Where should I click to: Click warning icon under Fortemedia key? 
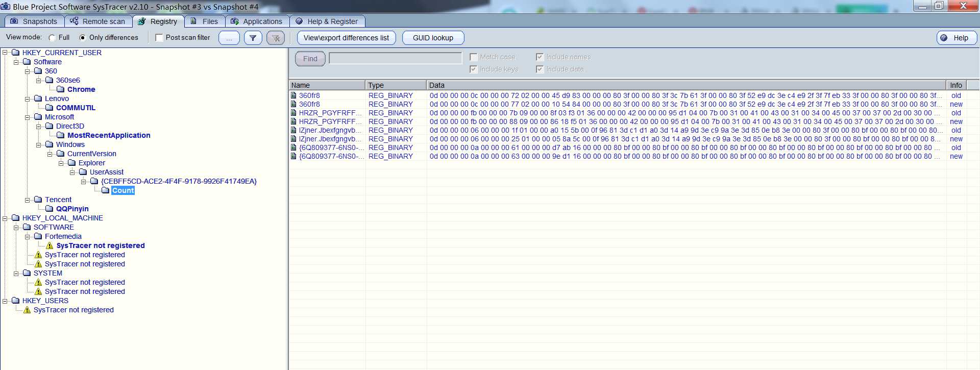[x=50, y=245]
